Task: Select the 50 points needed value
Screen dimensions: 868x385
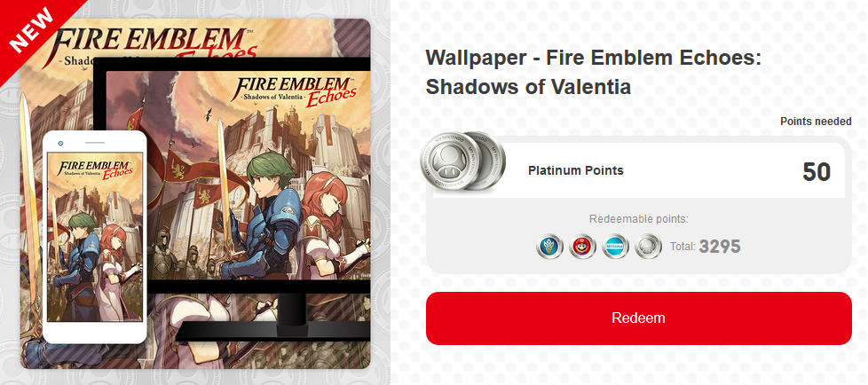Action: point(817,172)
